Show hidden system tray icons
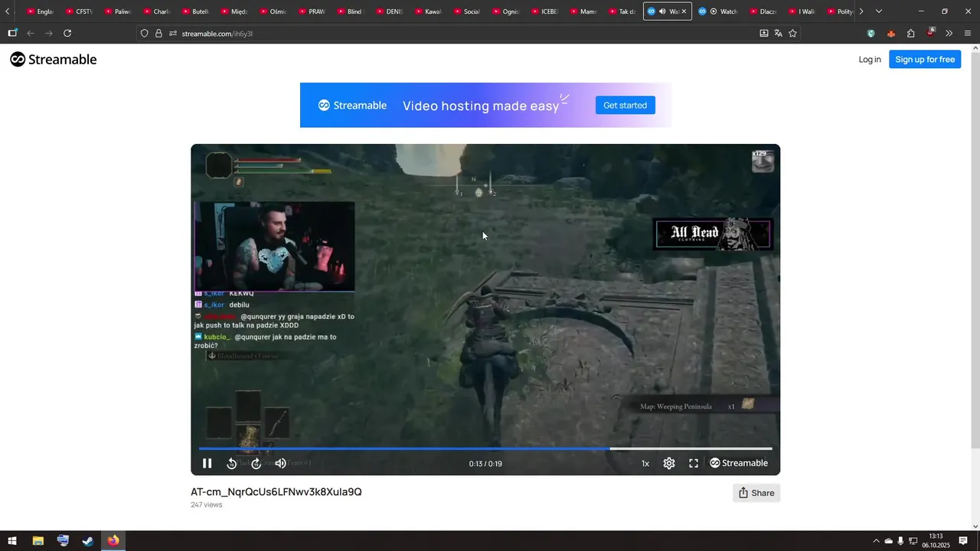 click(877, 541)
